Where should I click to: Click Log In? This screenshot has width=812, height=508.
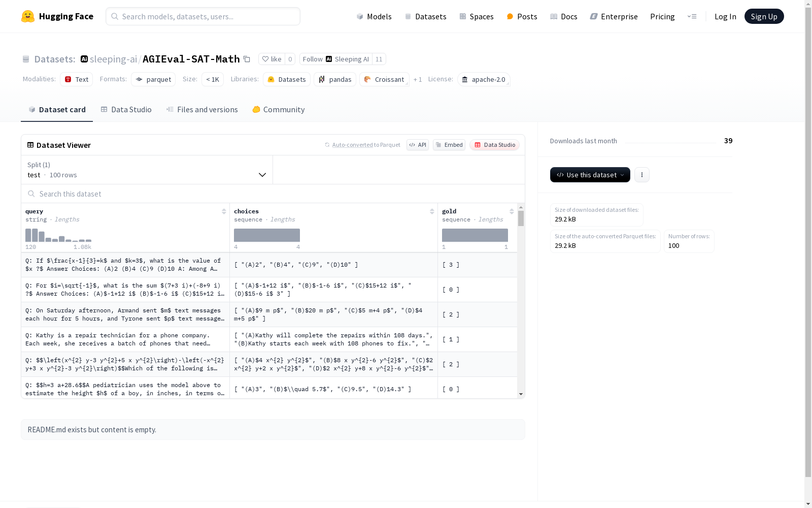coord(725,16)
